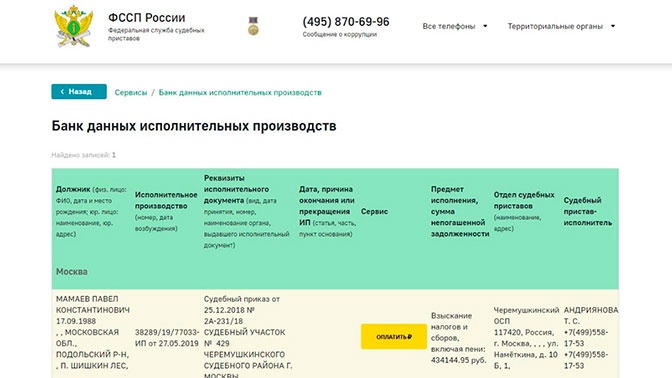This screenshot has height=378, width=672.
Task: Click the ruble sign on ОПЛАТИТЬ button
Action: click(x=410, y=337)
